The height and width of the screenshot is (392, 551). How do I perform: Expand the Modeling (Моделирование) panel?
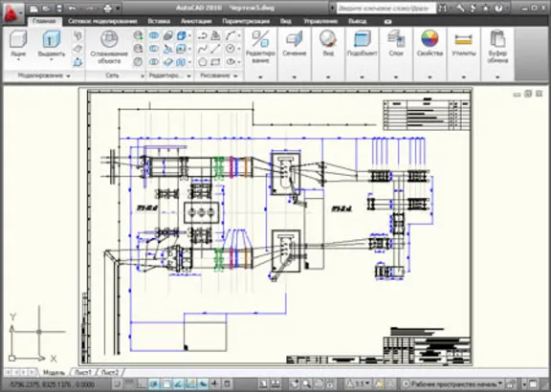[x=44, y=76]
